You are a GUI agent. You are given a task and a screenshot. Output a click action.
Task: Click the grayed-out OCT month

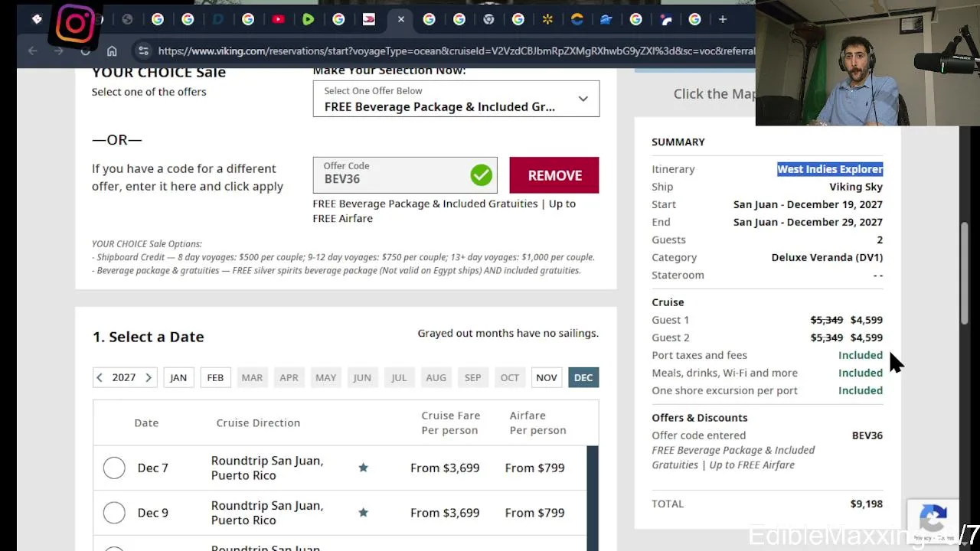510,377
